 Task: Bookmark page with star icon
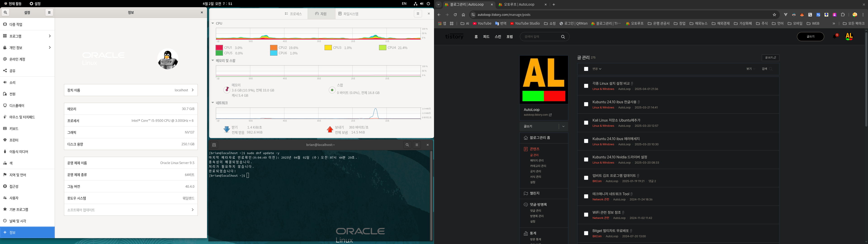(x=774, y=15)
